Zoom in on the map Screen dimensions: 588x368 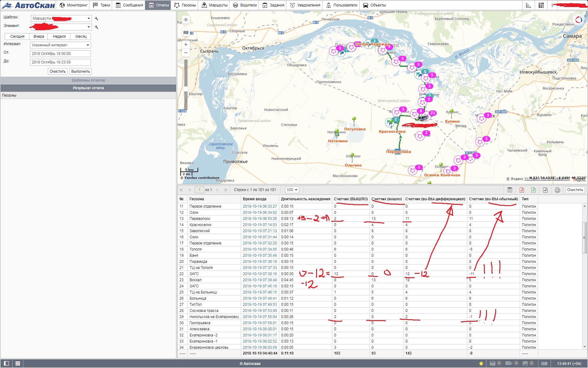(x=186, y=44)
